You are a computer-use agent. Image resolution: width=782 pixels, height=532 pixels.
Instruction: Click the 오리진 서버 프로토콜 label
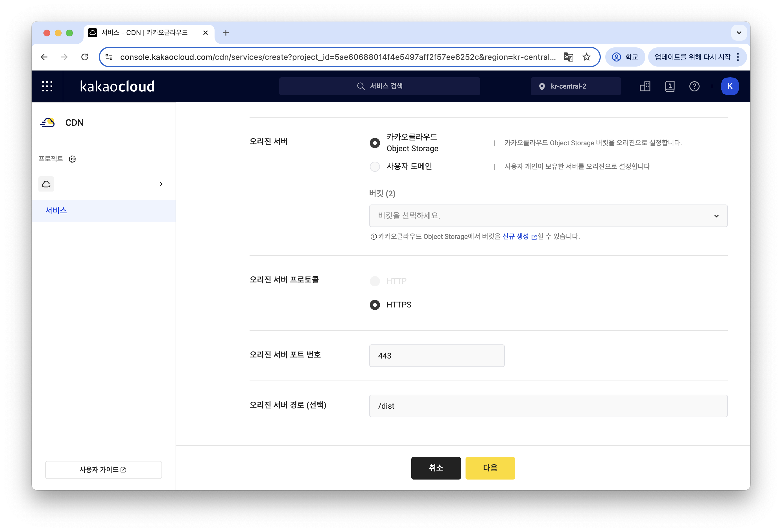(x=284, y=280)
